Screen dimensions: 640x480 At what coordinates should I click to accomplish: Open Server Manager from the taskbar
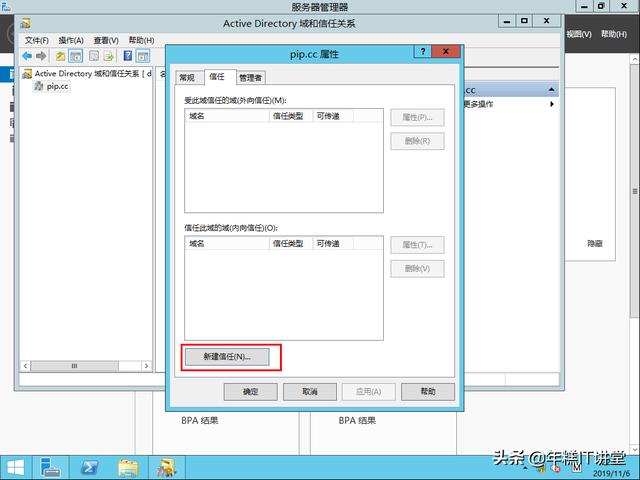point(51,468)
